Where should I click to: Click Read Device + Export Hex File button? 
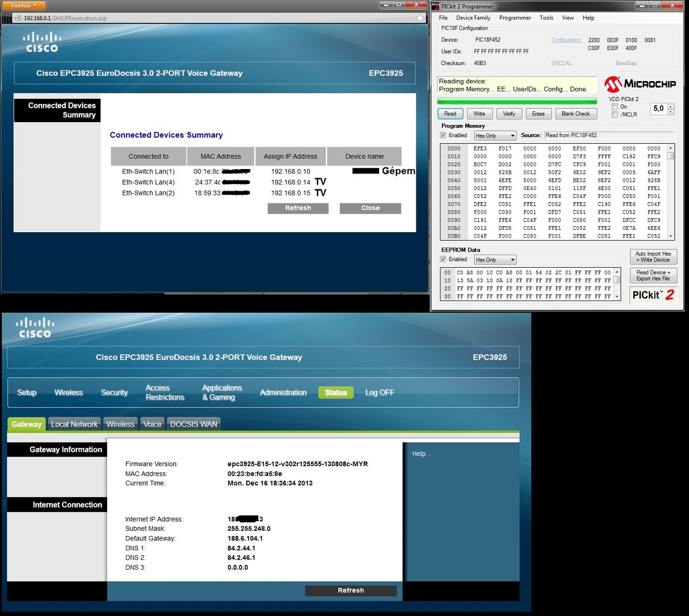coord(653,276)
